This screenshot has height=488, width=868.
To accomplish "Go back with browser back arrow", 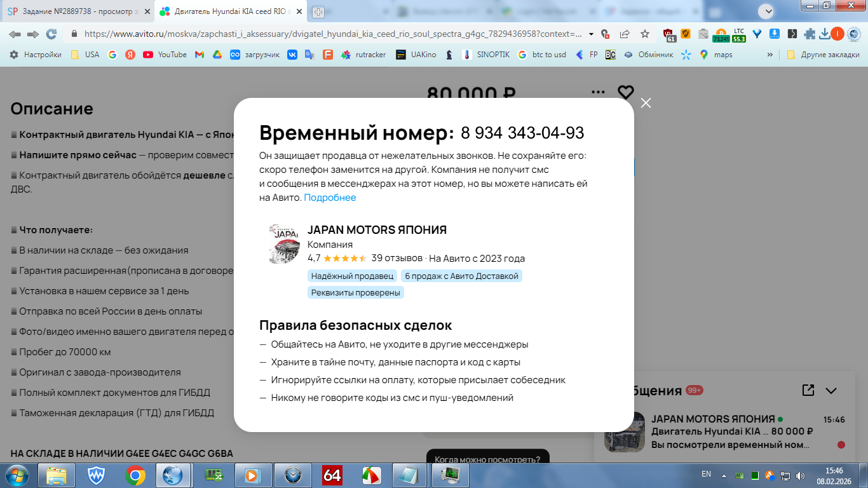I will point(15,34).
